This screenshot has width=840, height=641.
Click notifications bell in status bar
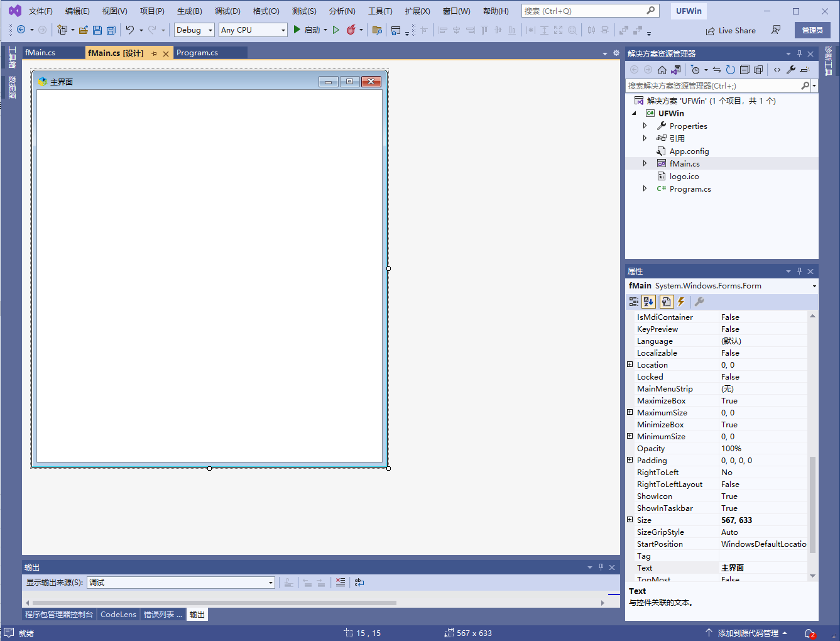pos(810,633)
